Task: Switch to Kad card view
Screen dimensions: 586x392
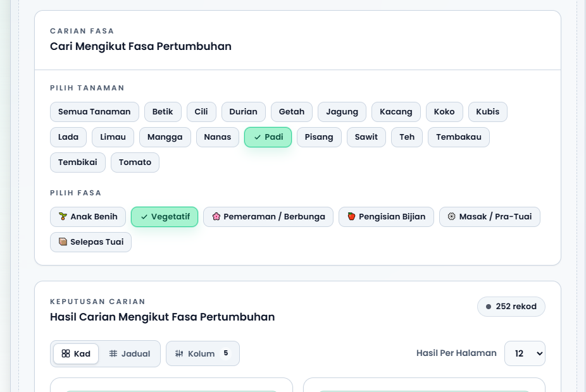Action: tap(76, 353)
